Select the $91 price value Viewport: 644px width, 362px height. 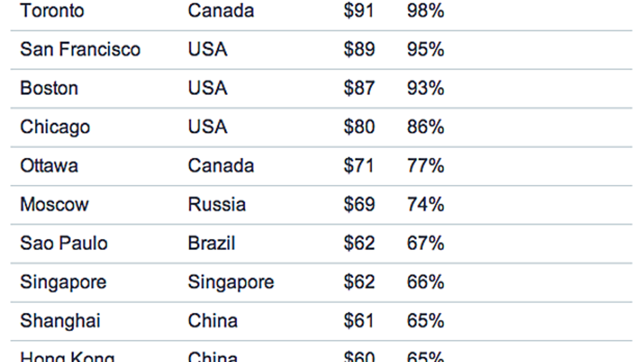pyautogui.click(x=359, y=11)
